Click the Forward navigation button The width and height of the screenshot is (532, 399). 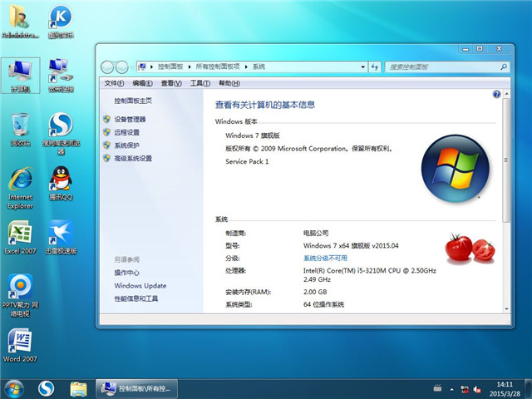click(122, 67)
